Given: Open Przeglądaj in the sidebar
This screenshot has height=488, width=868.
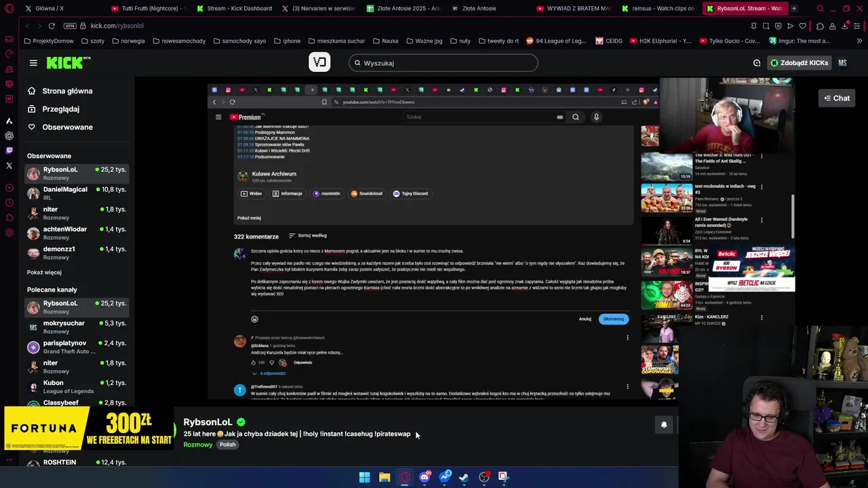Looking at the screenshot, I should [54, 109].
